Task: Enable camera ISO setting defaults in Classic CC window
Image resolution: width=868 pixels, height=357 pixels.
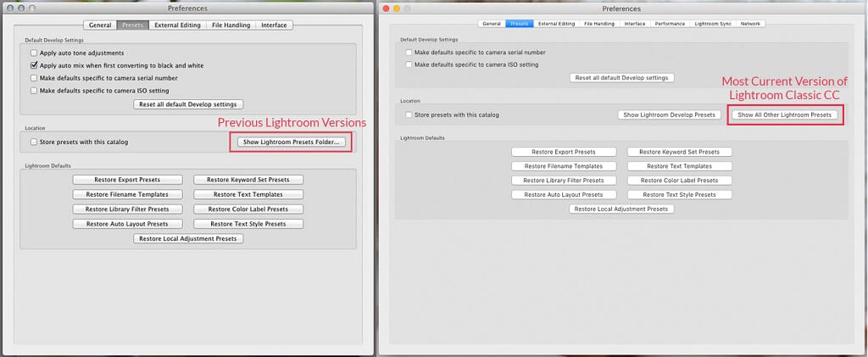Action: pos(409,64)
